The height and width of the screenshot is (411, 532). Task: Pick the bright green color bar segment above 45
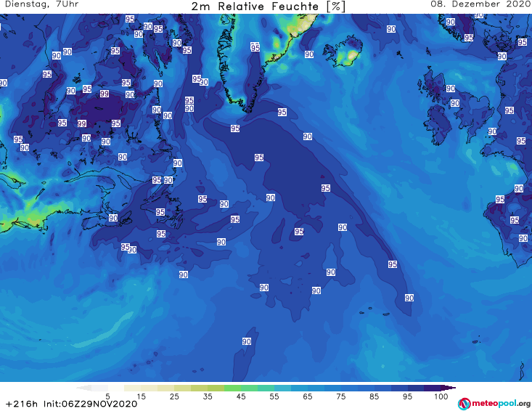point(232,388)
